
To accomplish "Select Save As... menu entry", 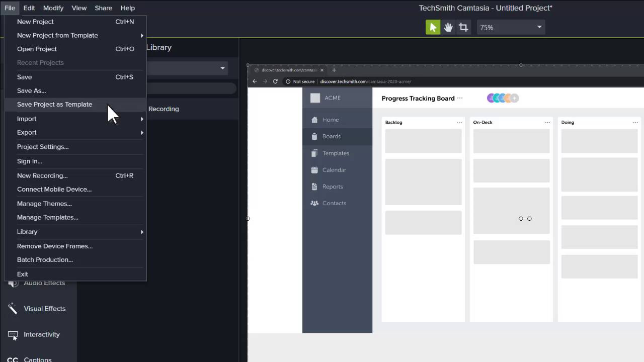I will pos(75,90).
